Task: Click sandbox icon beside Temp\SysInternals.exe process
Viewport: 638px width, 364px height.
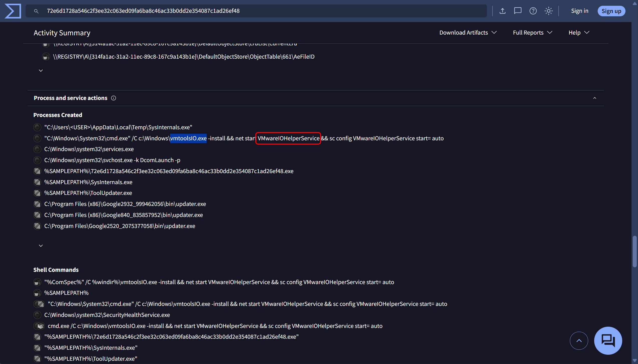Action: point(37,127)
